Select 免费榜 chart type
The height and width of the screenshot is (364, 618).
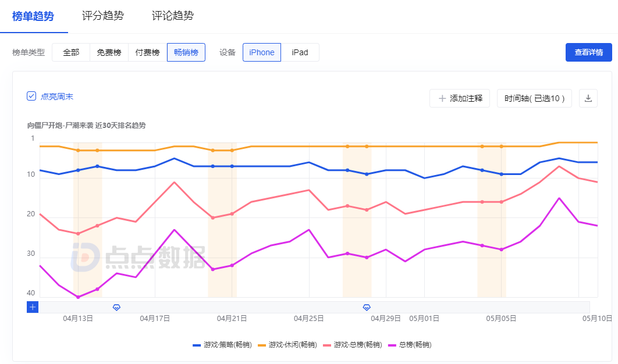(109, 52)
